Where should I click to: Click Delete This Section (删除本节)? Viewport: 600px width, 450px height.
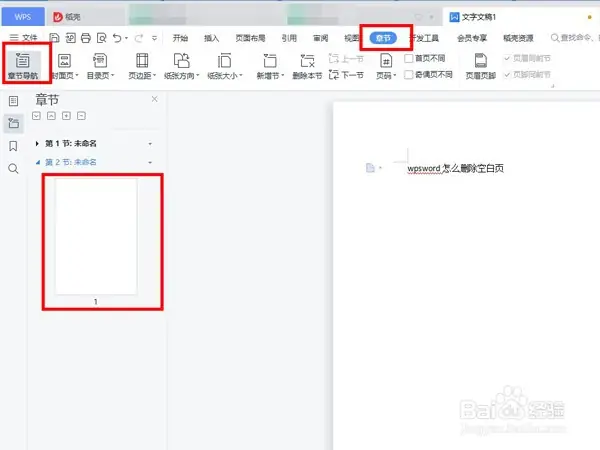(307, 66)
